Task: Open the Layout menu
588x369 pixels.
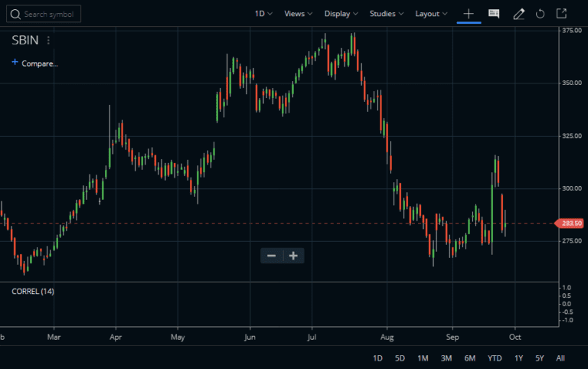Action: click(431, 14)
